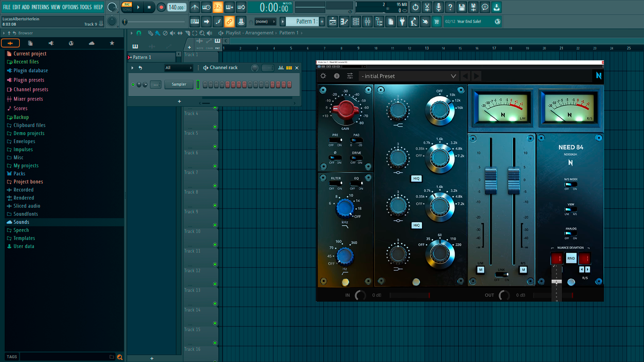Viewport: 644px width, 362px height.
Task: Click the L/M channel M mute button
Action: pos(480,270)
